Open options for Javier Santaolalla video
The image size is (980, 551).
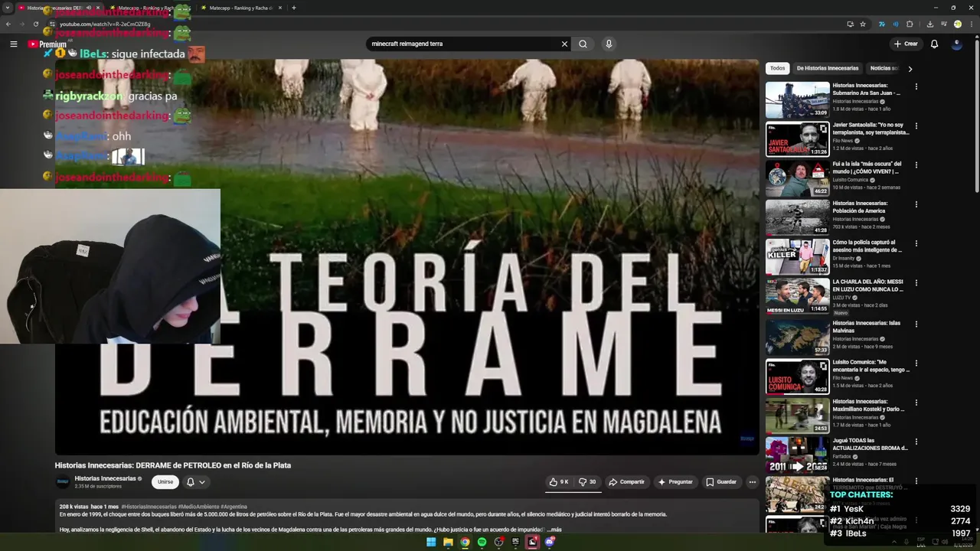pyautogui.click(x=916, y=126)
